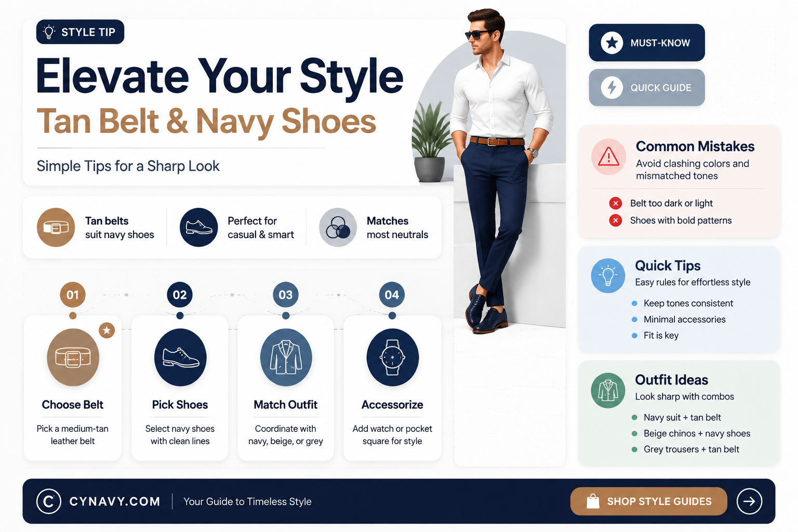Select step marker 01
Viewport: 798px width, 532px height.
coord(73,295)
